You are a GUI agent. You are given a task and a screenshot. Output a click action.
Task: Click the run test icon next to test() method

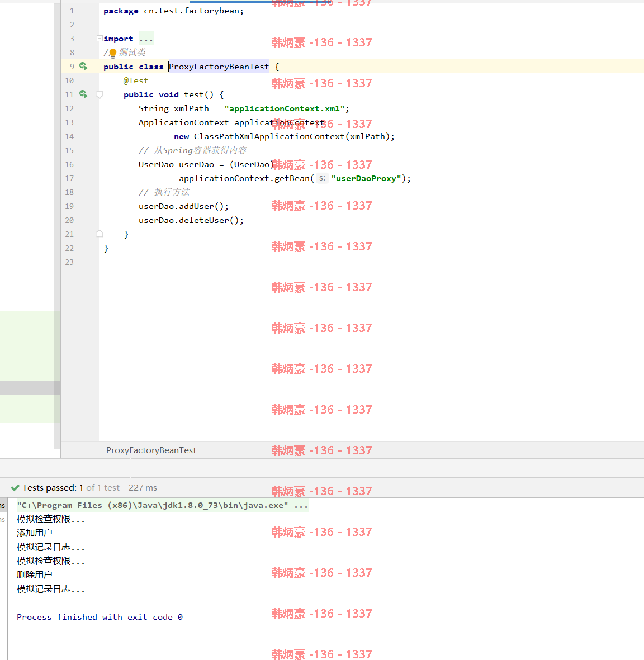point(83,94)
